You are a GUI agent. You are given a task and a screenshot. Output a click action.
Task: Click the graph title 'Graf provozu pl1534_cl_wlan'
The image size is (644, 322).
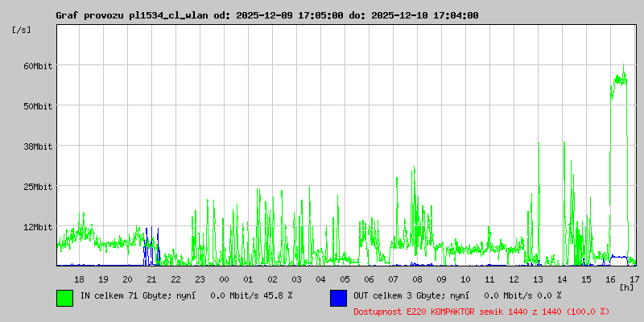133,15
